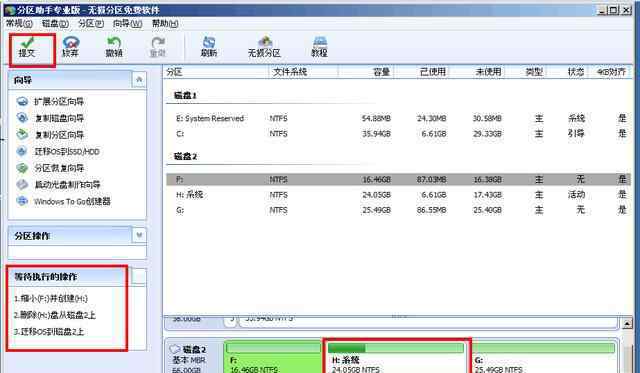Select the H: 系统 partition block
Screen dimensions: 640x373
click(x=396, y=357)
